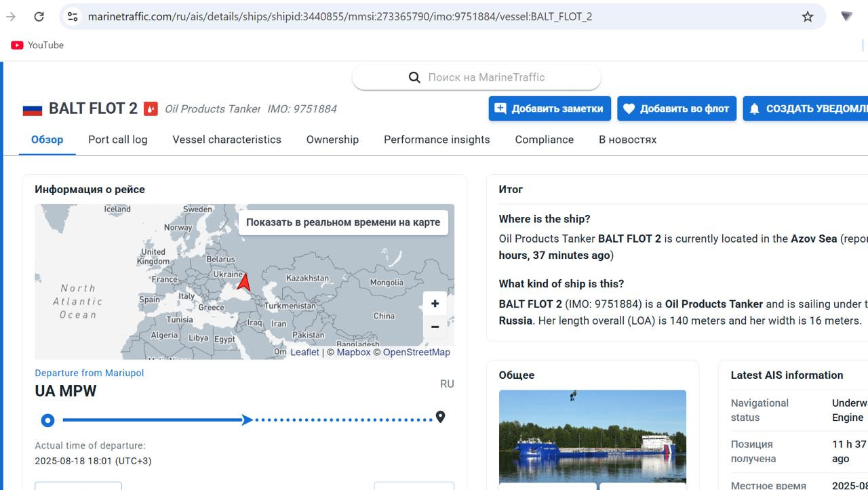Click the Добавить заметки button

[550, 108]
